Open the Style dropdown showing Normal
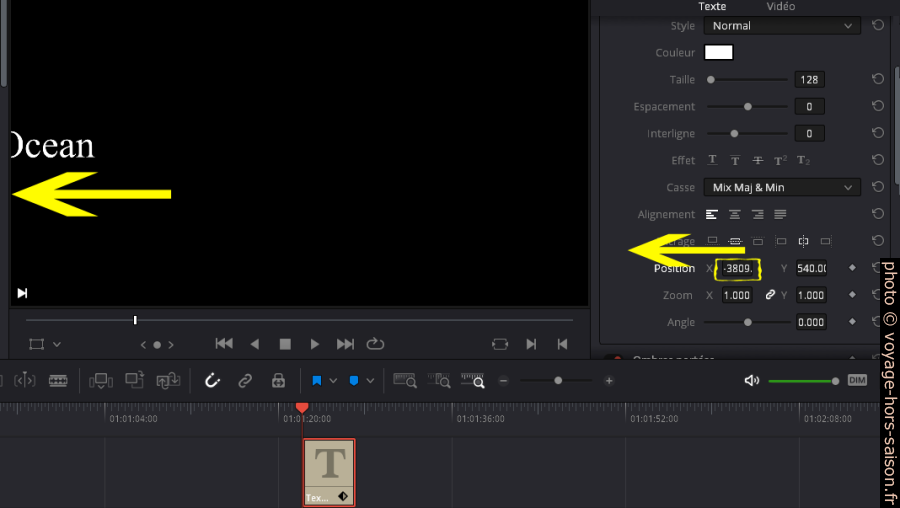The height and width of the screenshot is (508, 900). coord(782,26)
